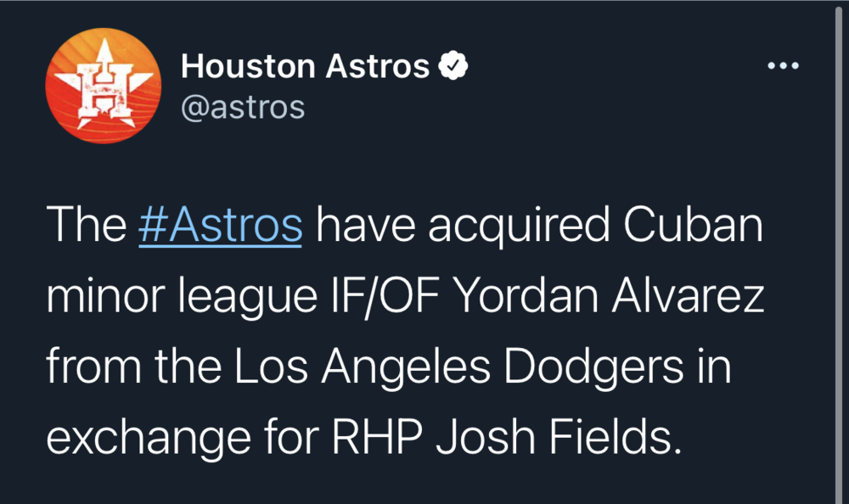Click the Houston Astros display name
The height and width of the screenshot is (504, 849).
pos(306,66)
